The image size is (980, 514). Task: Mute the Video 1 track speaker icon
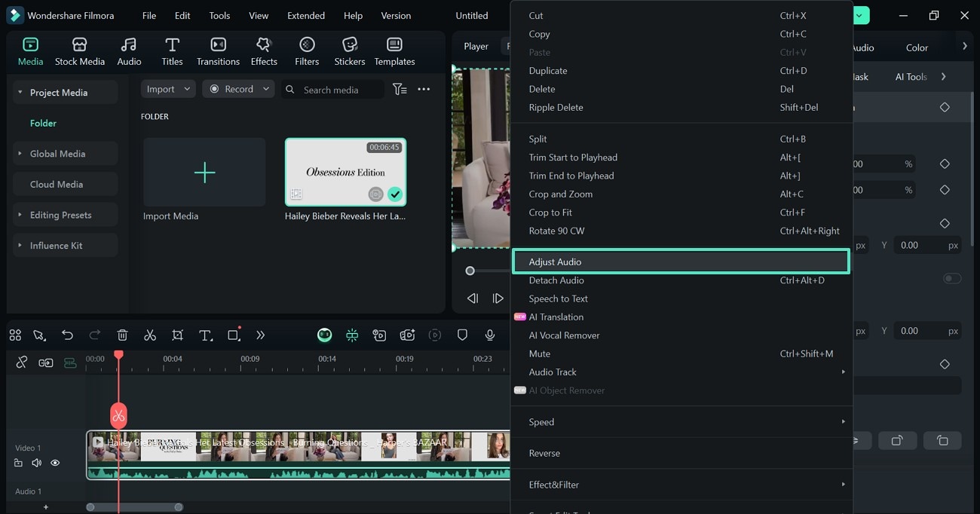tap(35, 462)
